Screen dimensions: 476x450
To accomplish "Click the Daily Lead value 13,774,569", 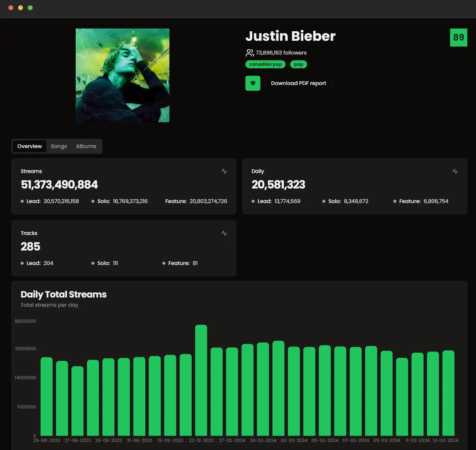I will tap(287, 201).
